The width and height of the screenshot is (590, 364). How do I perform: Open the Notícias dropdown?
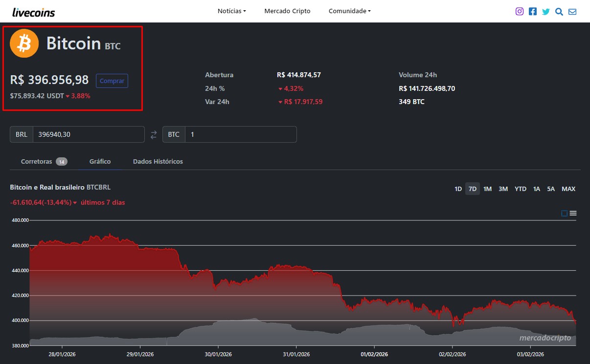pos(231,11)
